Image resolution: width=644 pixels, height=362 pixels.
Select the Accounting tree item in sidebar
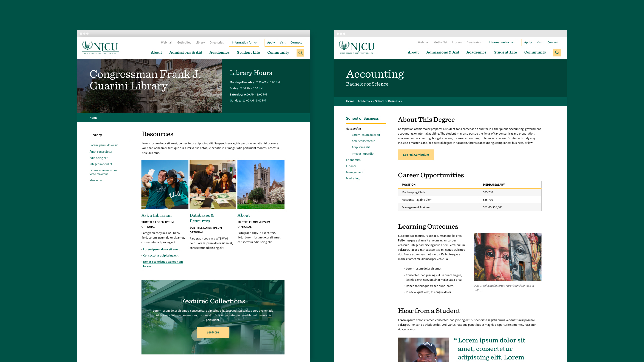point(354,128)
